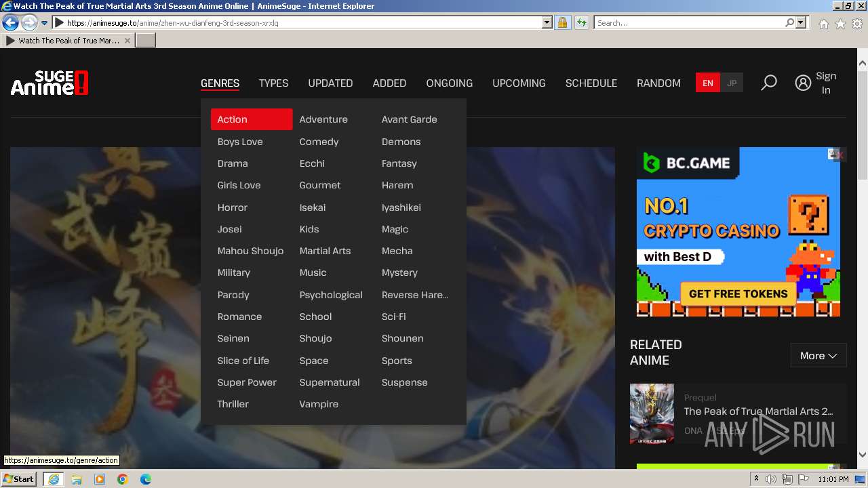
Task: Click GET FREE TOKENS in the ad
Action: 738,293
